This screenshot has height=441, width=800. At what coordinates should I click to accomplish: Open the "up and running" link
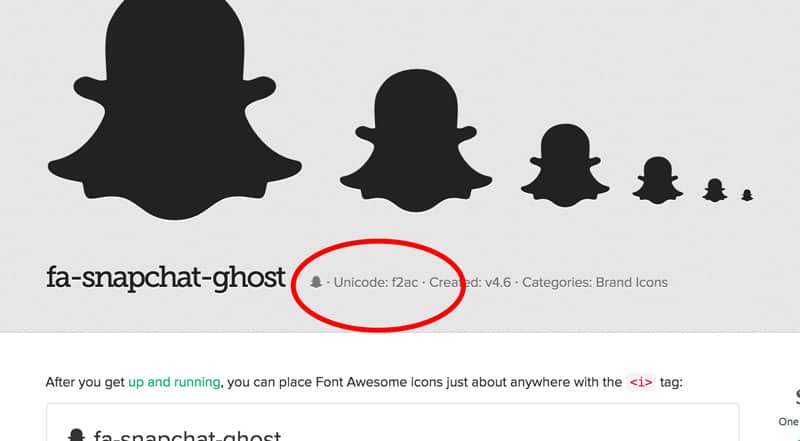click(174, 382)
